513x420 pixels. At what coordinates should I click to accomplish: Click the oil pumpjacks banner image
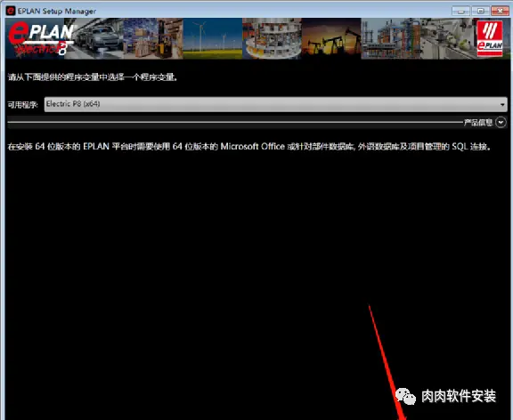tap(331, 38)
